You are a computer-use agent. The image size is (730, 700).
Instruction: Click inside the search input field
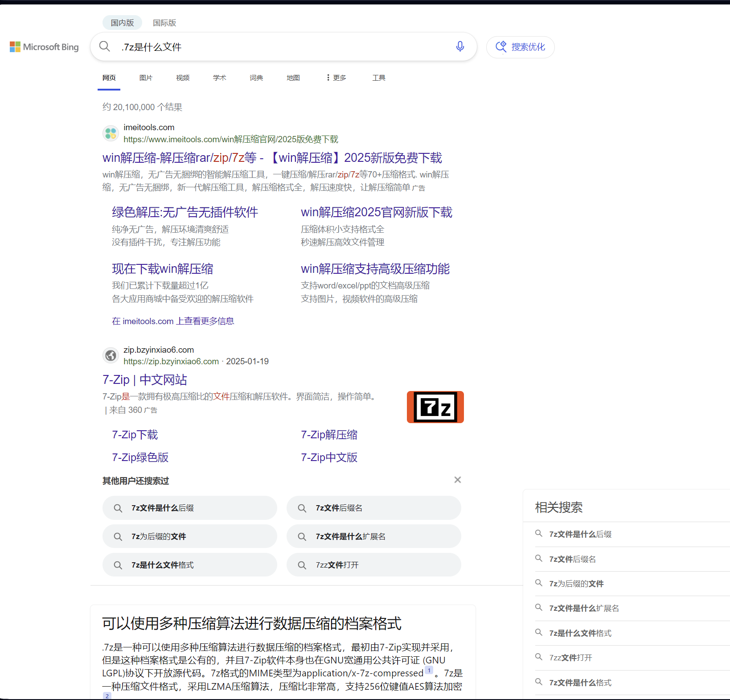(267, 46)
